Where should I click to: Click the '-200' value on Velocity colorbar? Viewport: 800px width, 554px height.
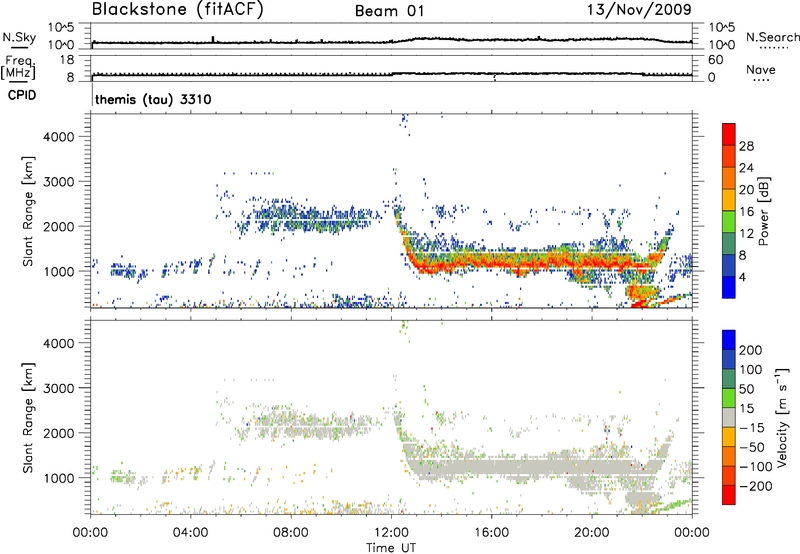pyautogui.click(x=754, y=486)
